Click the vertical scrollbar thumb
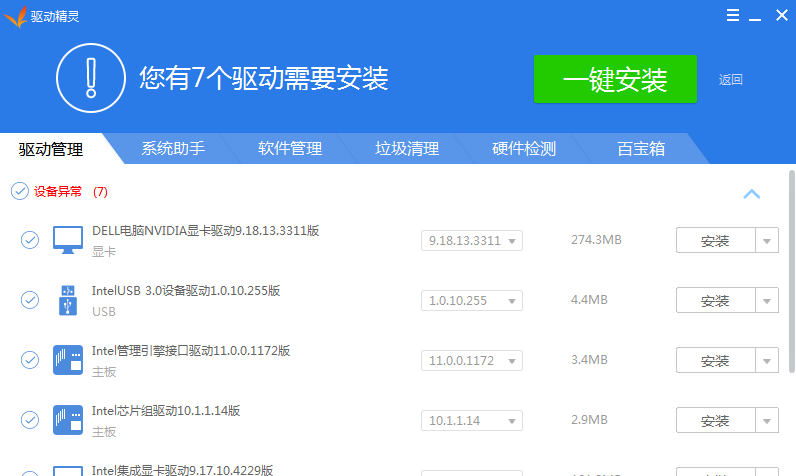Screen dimensions: 796x476 [791, 271]
